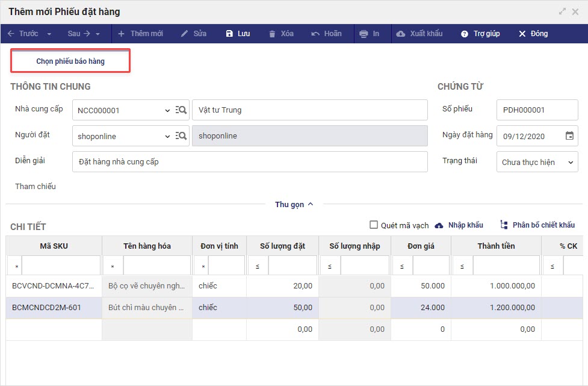588x386 pixels.
Task: Click Thêm mới in the toolbar
Action: [140, 34]
